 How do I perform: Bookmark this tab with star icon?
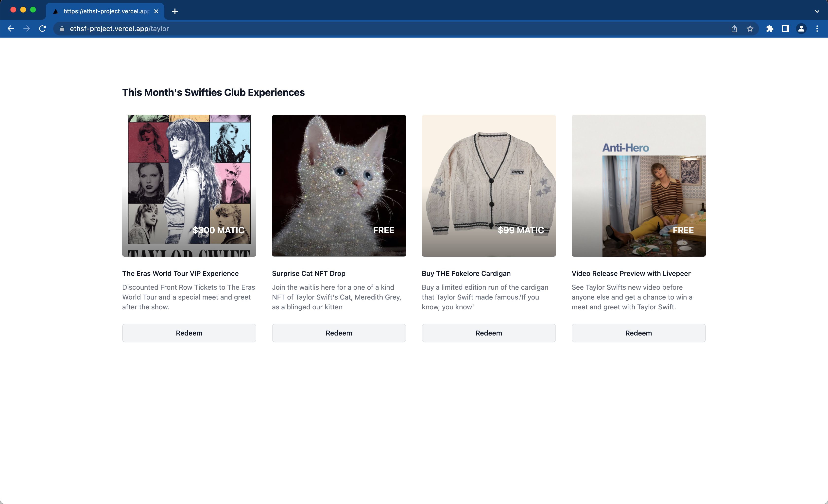750,29
